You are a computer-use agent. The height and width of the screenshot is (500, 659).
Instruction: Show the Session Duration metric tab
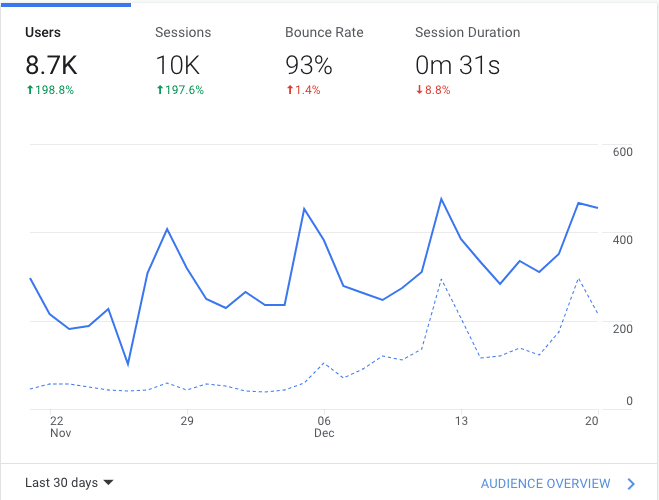point(467,32)
